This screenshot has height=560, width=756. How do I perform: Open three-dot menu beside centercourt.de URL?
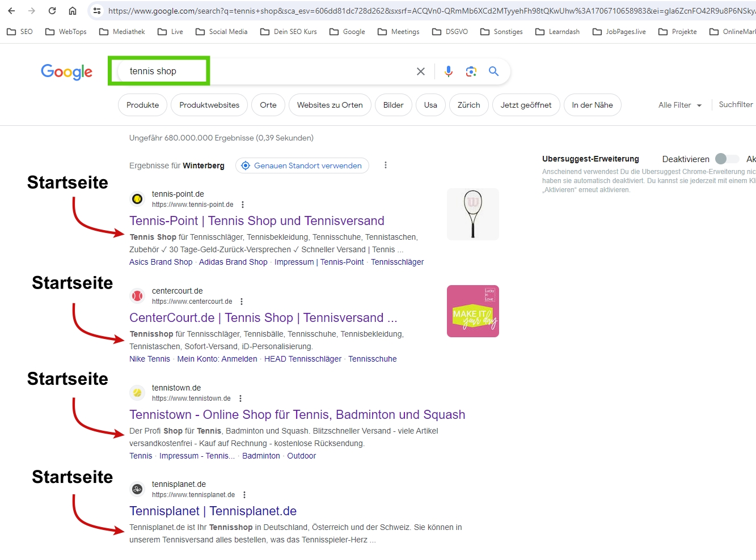pyautogui.click(x=242, y=302)
